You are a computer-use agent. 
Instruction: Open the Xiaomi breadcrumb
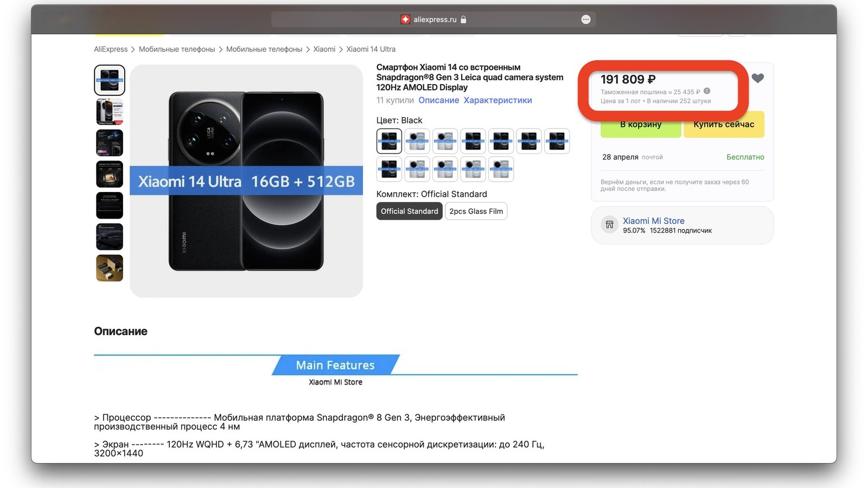point(324,49)
